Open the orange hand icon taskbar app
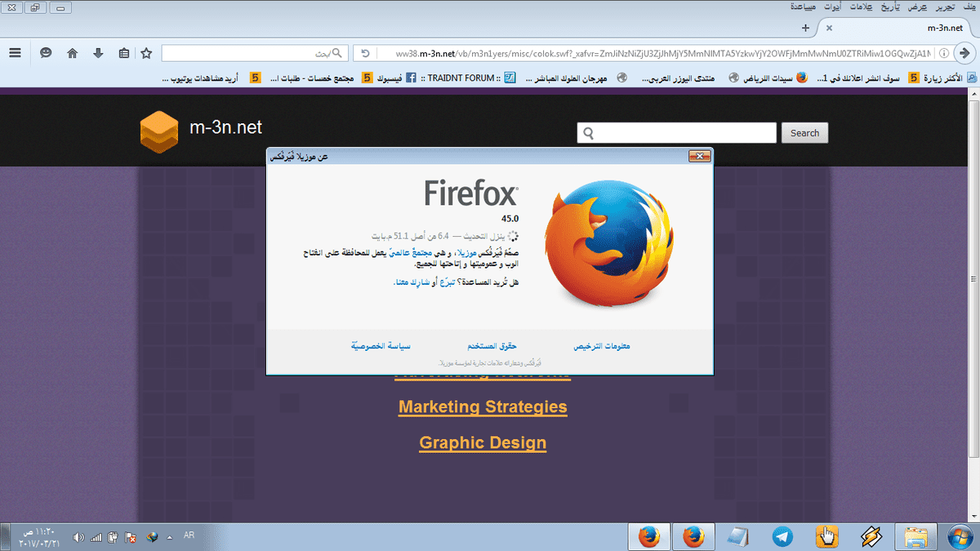The width and height of the screenshot is (980, 551). pos(827,536)
